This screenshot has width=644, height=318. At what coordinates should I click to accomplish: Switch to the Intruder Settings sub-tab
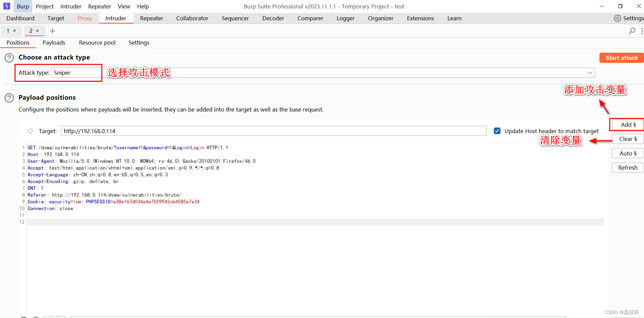[139, 43]
